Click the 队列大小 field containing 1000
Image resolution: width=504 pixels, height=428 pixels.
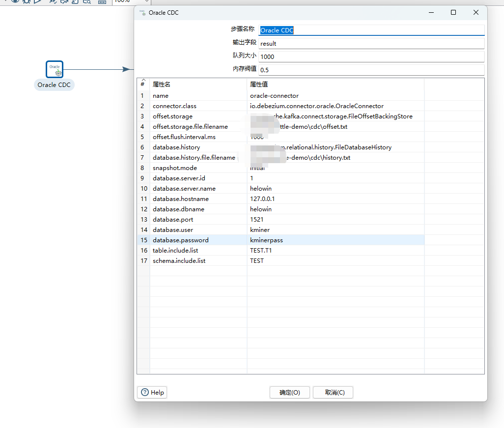(x=371, y=57)
